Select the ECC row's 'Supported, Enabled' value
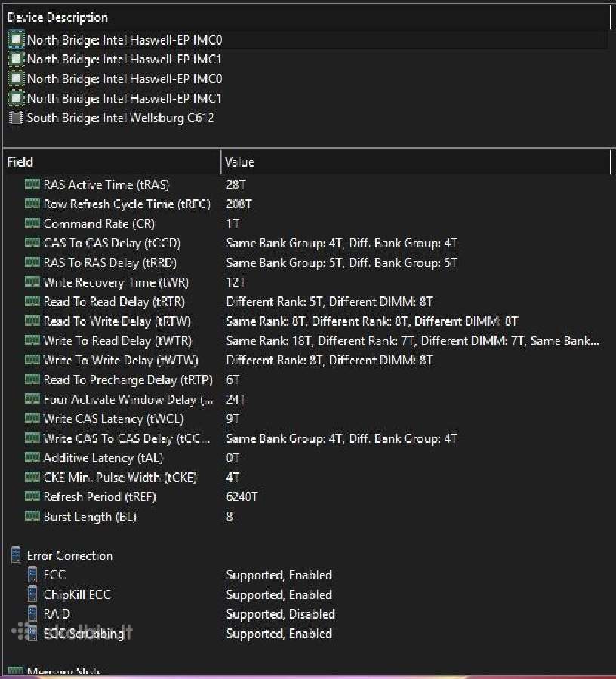The height and width of the screenshot is (679, 616). 279,575
